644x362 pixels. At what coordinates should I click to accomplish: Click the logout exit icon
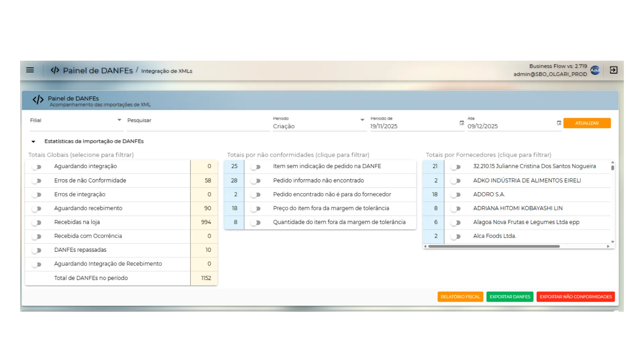point(613,70)
